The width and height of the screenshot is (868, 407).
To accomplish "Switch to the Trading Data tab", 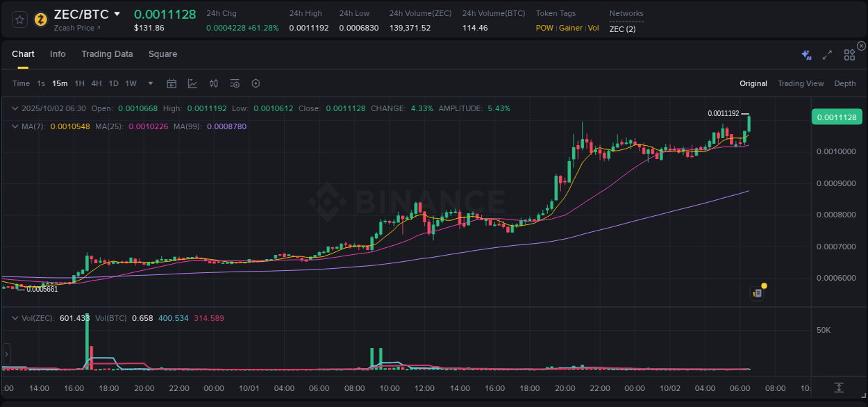I will tap(107, 53).
